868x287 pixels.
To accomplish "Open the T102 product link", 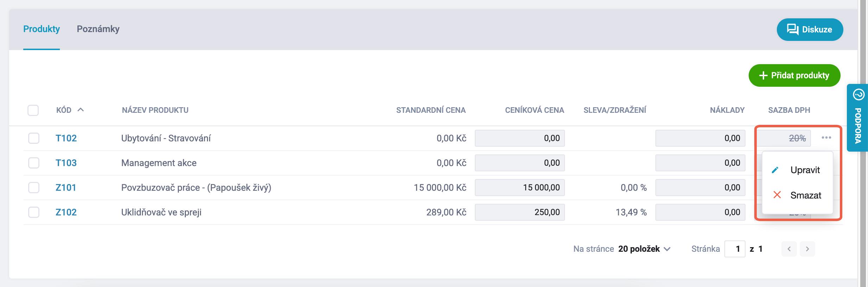I will point(66,138).
